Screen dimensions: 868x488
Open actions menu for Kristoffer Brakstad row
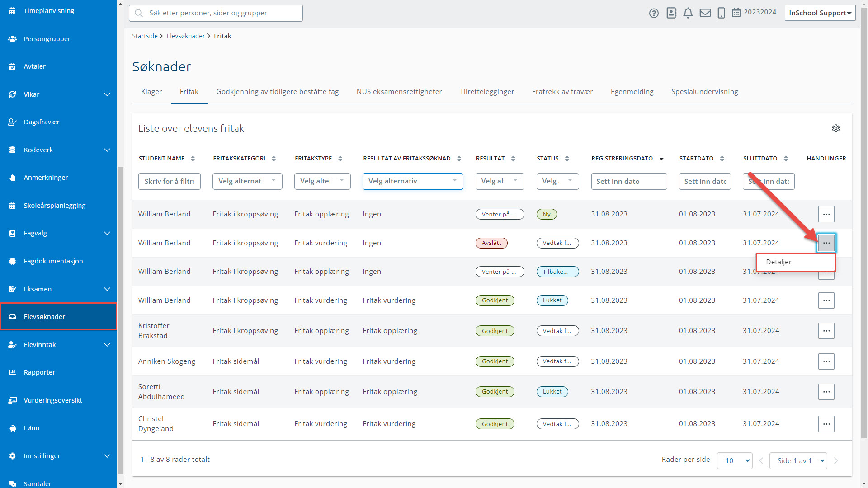point(826,331)
